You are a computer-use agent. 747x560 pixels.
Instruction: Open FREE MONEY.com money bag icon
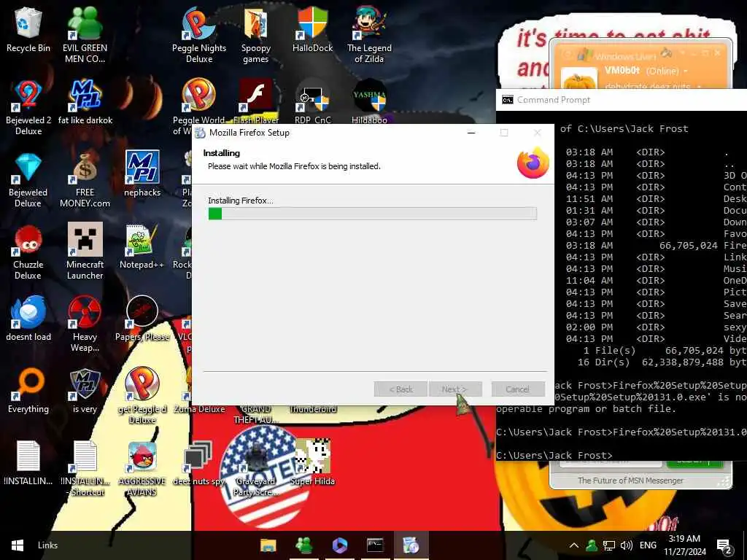(x=85, y=179)
